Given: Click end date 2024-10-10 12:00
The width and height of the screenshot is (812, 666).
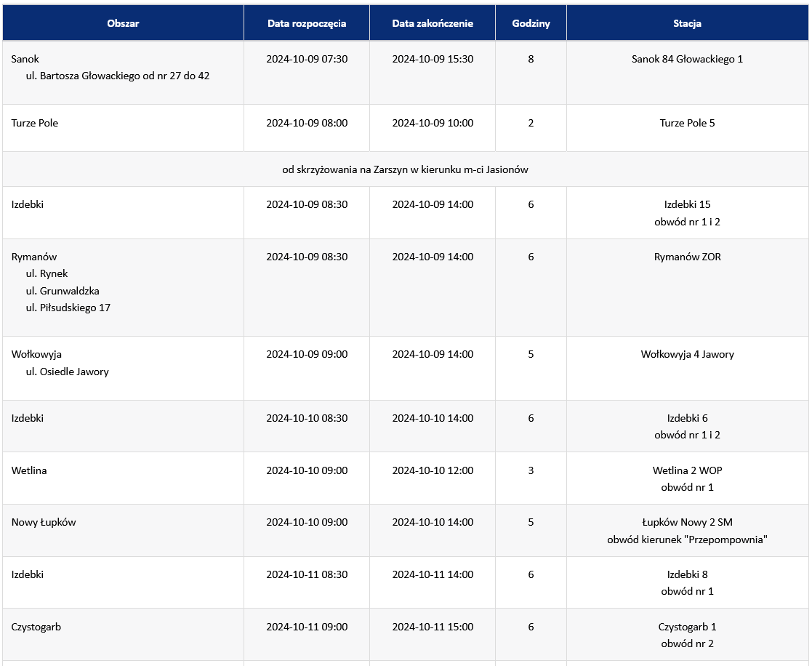Looking at the screenshot, I should pos(433,470).
